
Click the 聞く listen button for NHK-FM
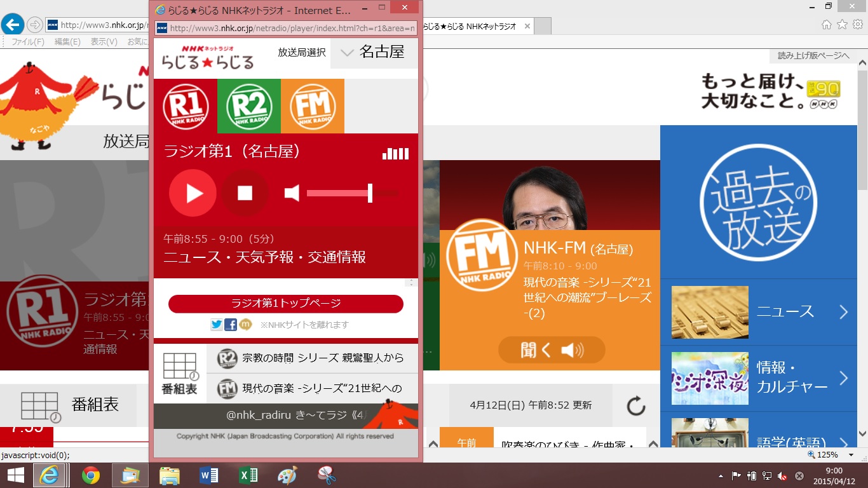552,349
